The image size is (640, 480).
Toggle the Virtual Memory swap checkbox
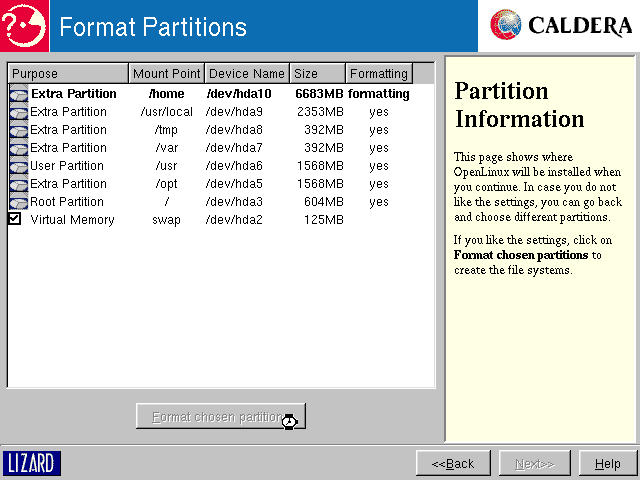15,219
